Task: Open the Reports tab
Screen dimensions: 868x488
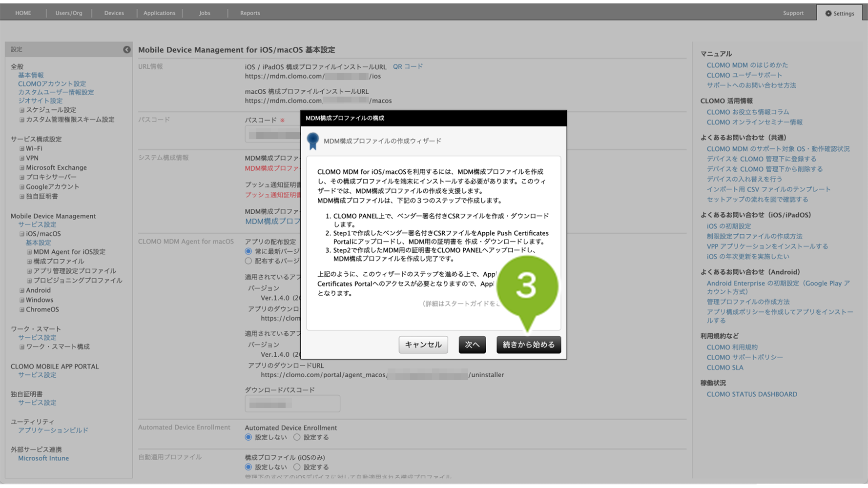Action: [x=250, y=13]
